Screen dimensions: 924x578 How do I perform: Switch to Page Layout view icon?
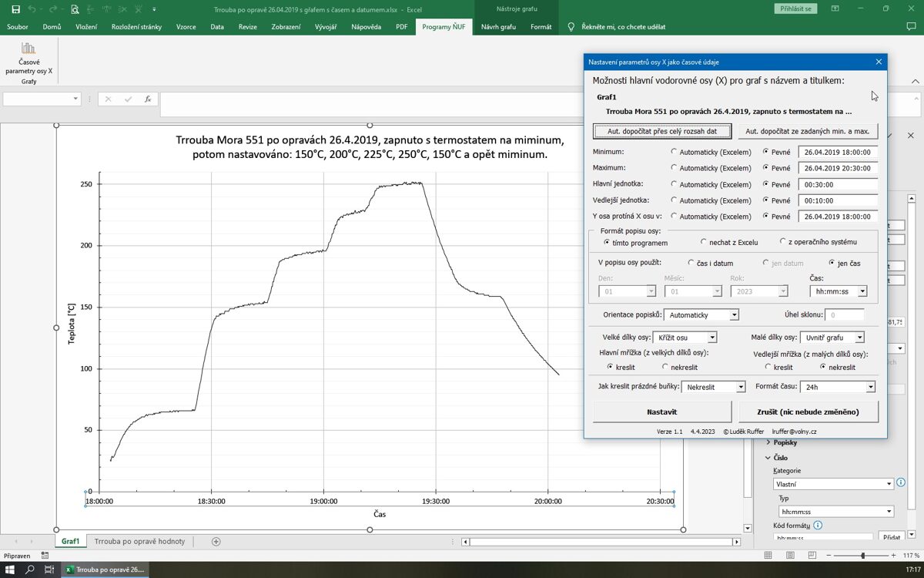[x=792, y=556]
